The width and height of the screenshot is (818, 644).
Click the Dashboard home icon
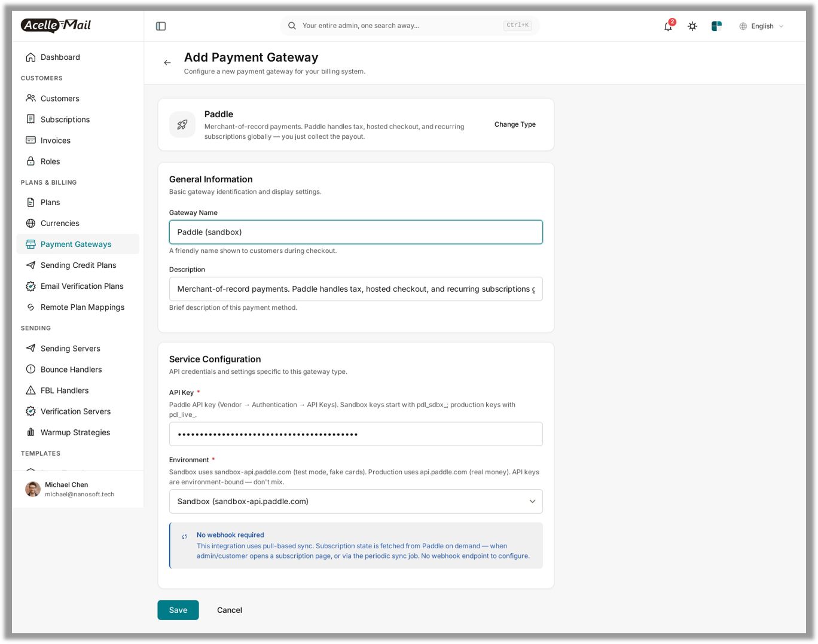coord(30,57)
